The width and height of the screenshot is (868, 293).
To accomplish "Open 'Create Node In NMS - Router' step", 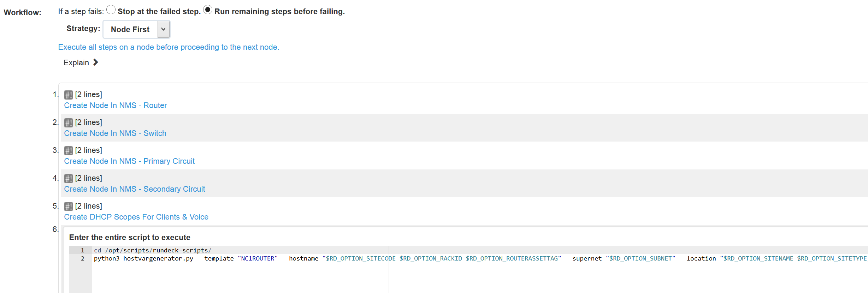I will pos(115,105).
